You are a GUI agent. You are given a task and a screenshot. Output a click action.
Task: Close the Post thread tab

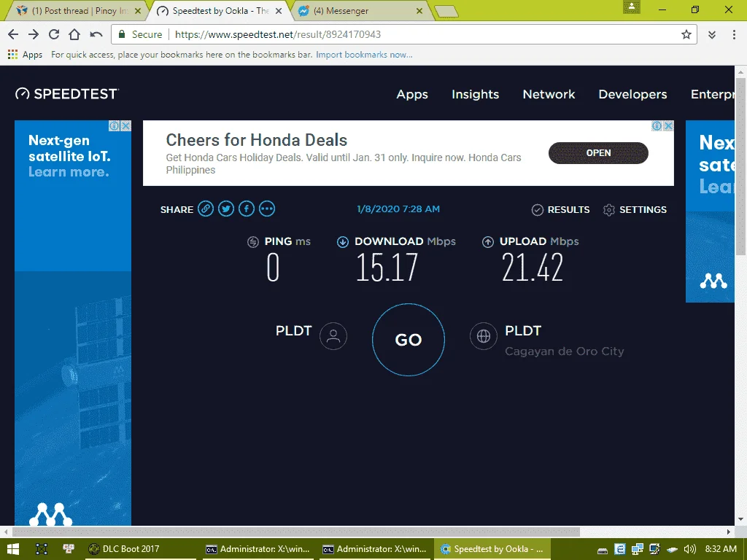[138, 10]
